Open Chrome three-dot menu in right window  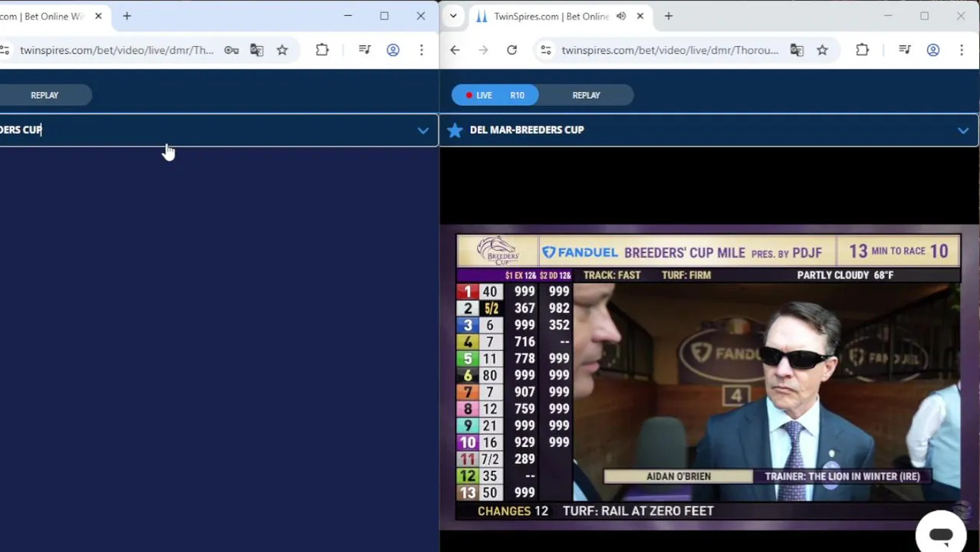962,51
